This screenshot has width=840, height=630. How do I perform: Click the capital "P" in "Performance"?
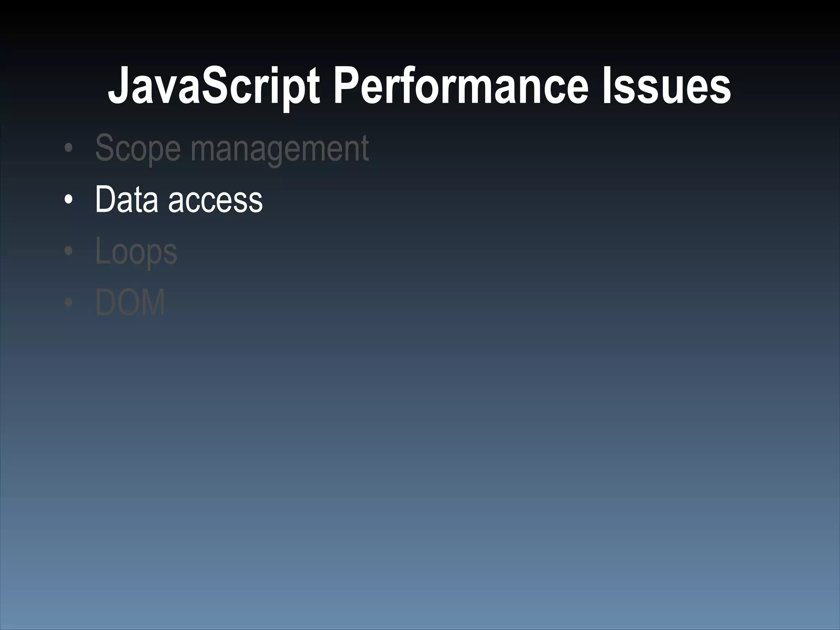point(346,87)
